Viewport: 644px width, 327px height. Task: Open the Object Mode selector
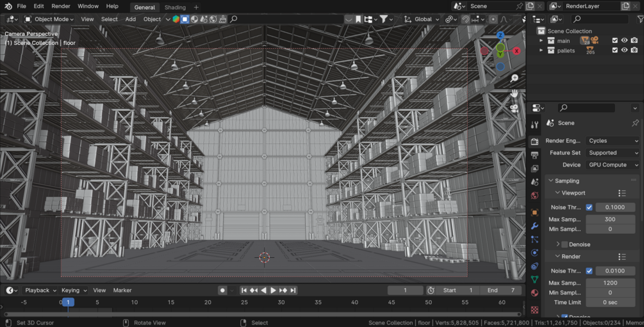click(49, 19)
